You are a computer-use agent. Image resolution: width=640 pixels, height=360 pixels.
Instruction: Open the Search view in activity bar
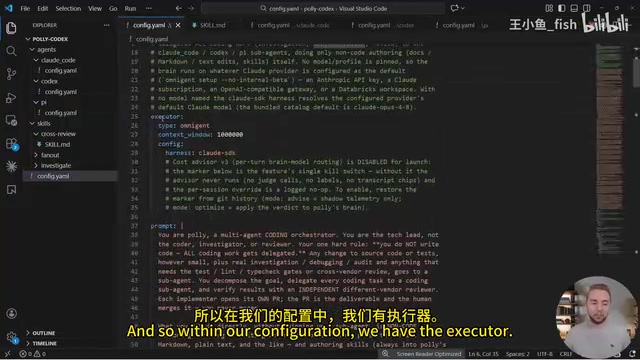coord(11,51)
